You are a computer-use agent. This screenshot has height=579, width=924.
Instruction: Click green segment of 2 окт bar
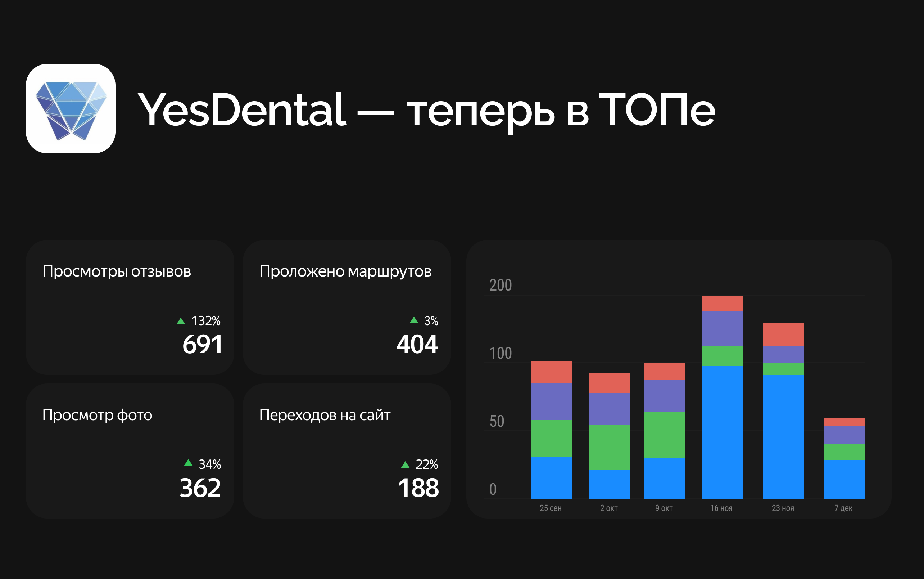(610, 447)
